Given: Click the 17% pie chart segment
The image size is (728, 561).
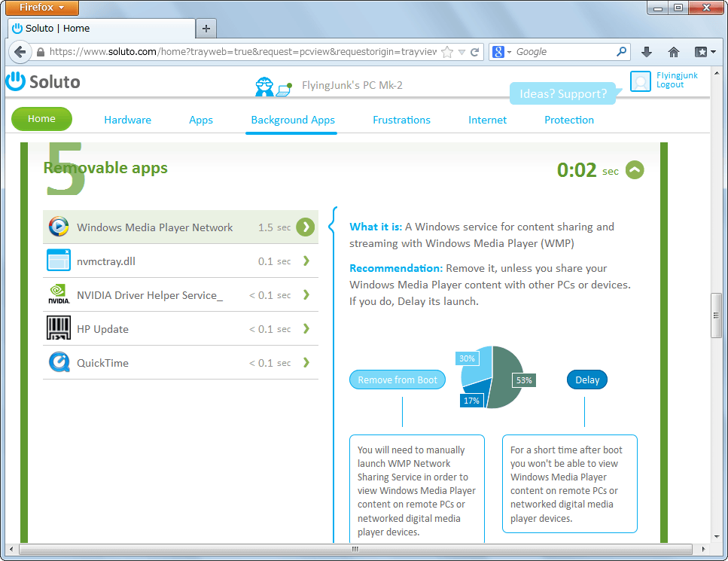Looking at the screenshot, I should point(479,393).
